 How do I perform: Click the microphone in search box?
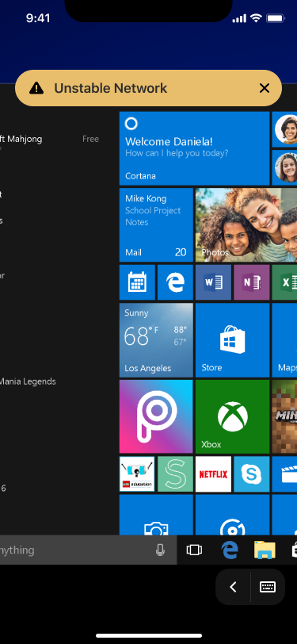pos(161,550)
